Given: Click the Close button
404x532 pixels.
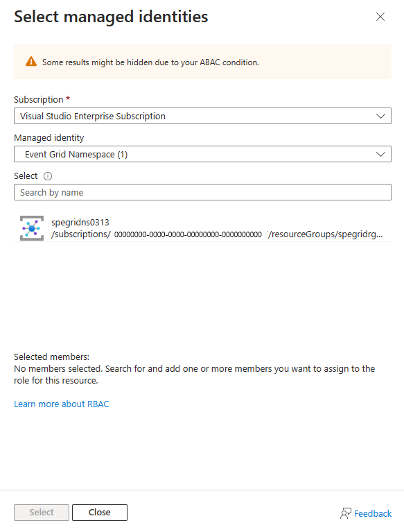Looking at the screenshot, I should click(100, 513).
